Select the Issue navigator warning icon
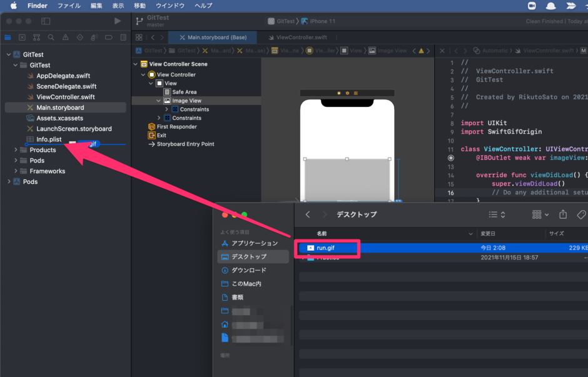 66,37
